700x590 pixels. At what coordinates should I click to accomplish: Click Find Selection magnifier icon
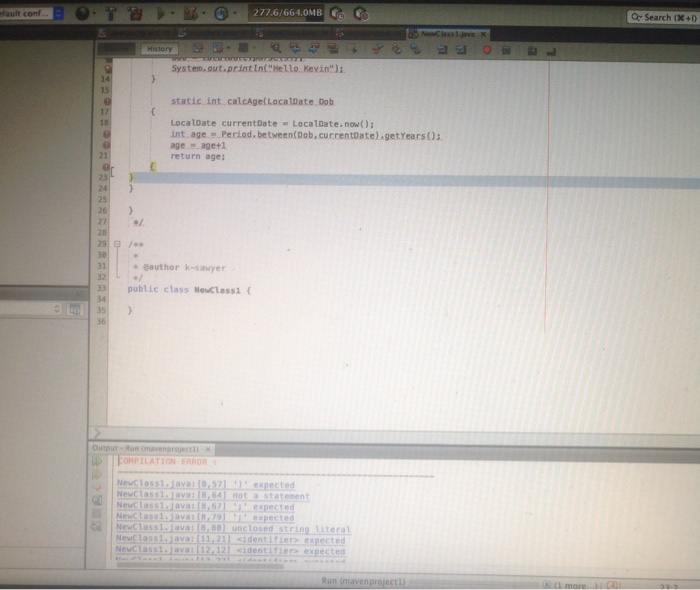(276, 48)
